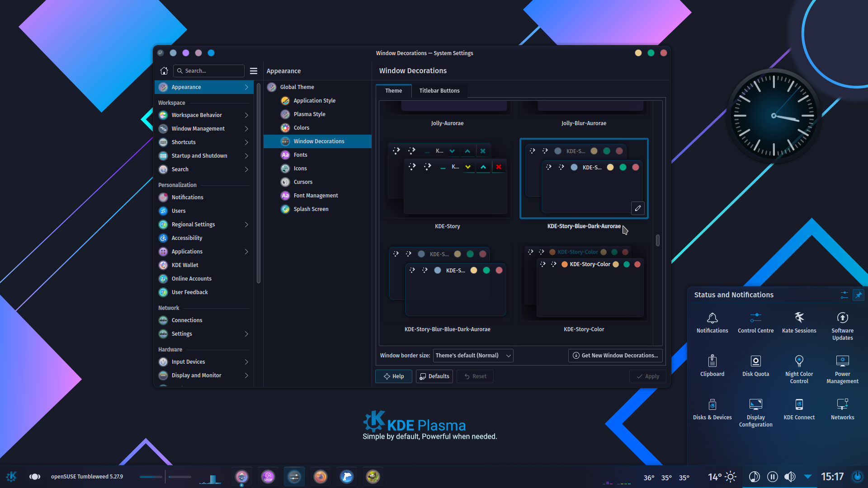Open the hamburger menu beside the search field
Image resolution: width=868 pixels, height=488 pixels.
(x=254, y=71)
